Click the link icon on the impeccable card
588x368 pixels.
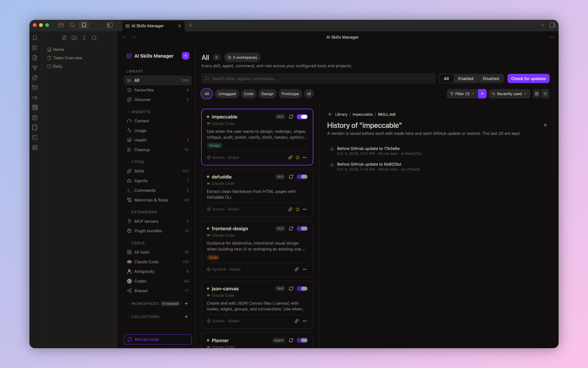[x=290, y=157]
